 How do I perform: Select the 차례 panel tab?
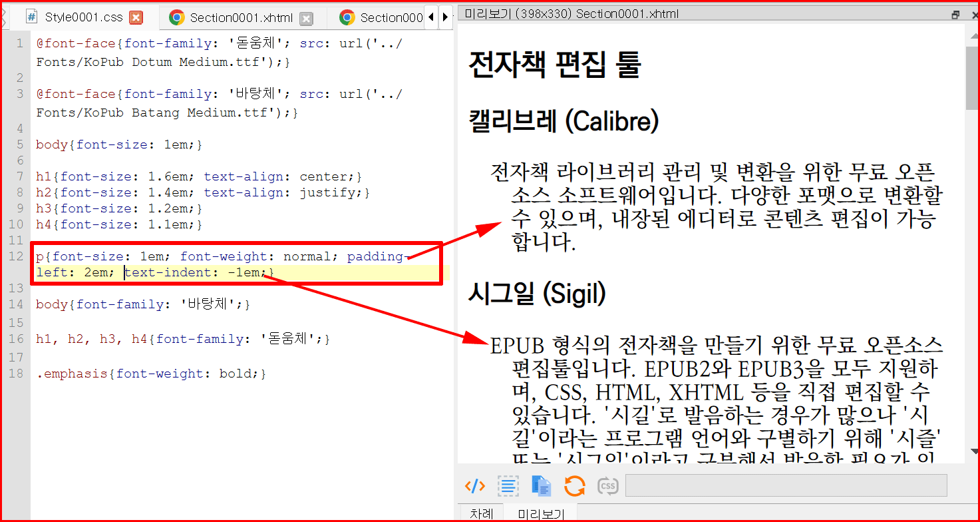click(482, 513)
